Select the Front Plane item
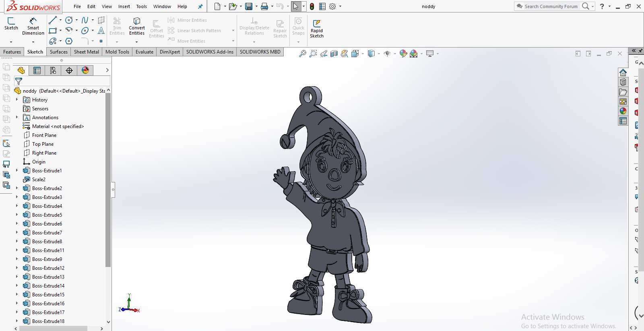Image resolution: width=644 pixels, height=331 pixels. click(44, 135)
